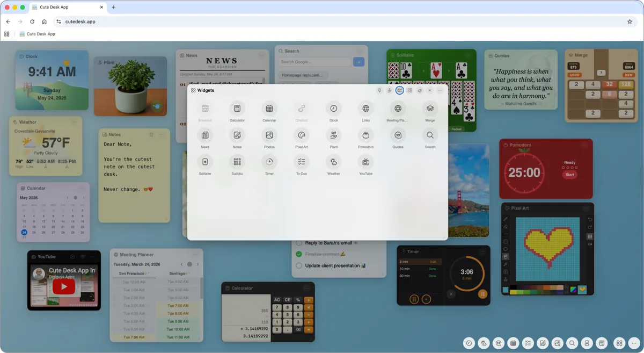Image resolution: width=644 pixels, height=353 pixels.
Task: Add the Plant widget from Widgets panel
Action: (x=333, y=135)
